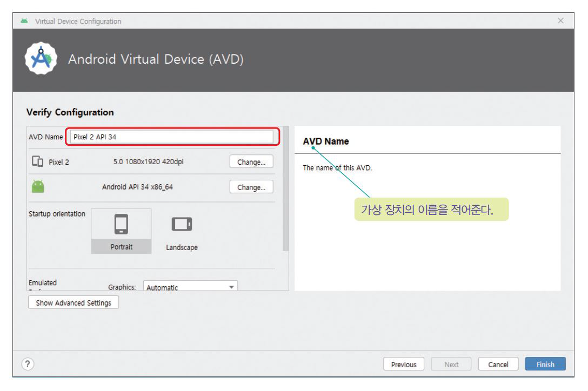Click the 'Startup orientation' label

(57, 214)
